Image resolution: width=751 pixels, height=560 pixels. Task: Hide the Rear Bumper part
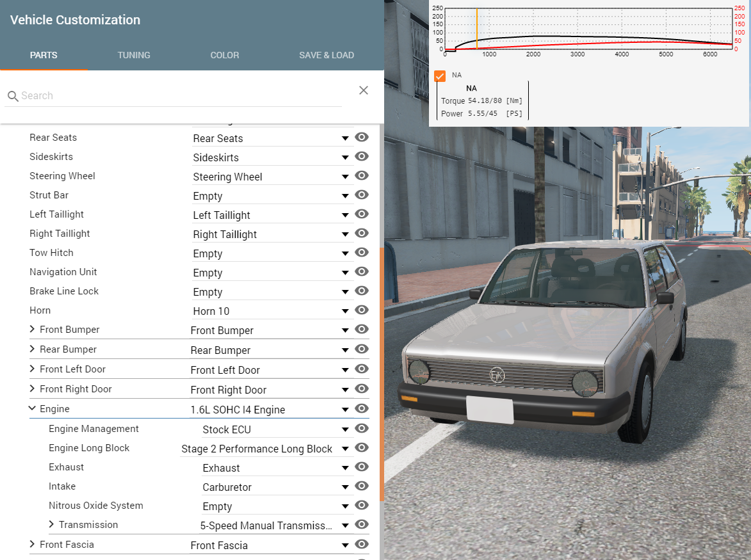coord(362,349)
